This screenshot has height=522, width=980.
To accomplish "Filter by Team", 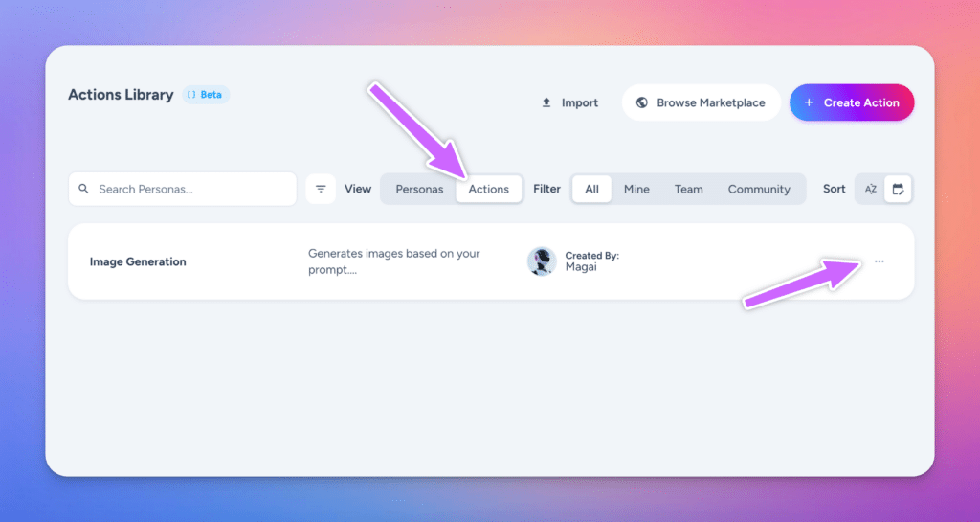I will pos(688,189).
